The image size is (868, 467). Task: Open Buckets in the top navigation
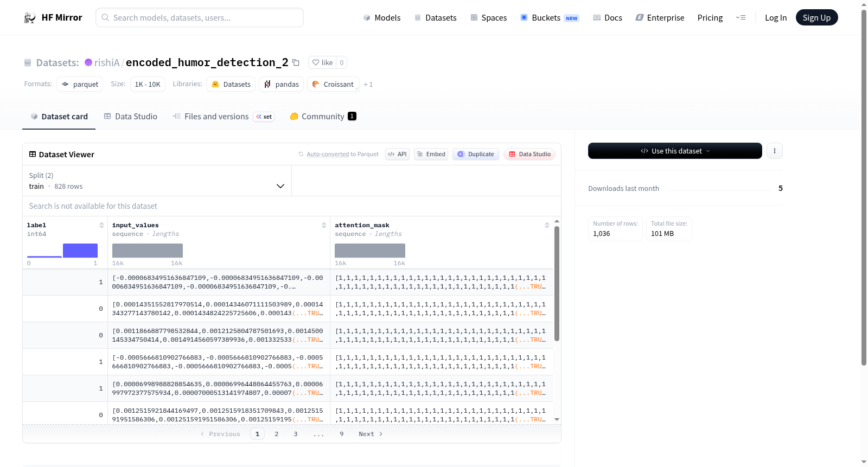[550, 17]
